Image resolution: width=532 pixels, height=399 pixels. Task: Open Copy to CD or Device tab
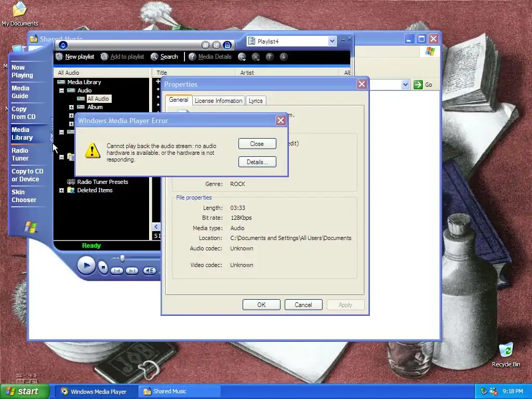tap(27, 175)
